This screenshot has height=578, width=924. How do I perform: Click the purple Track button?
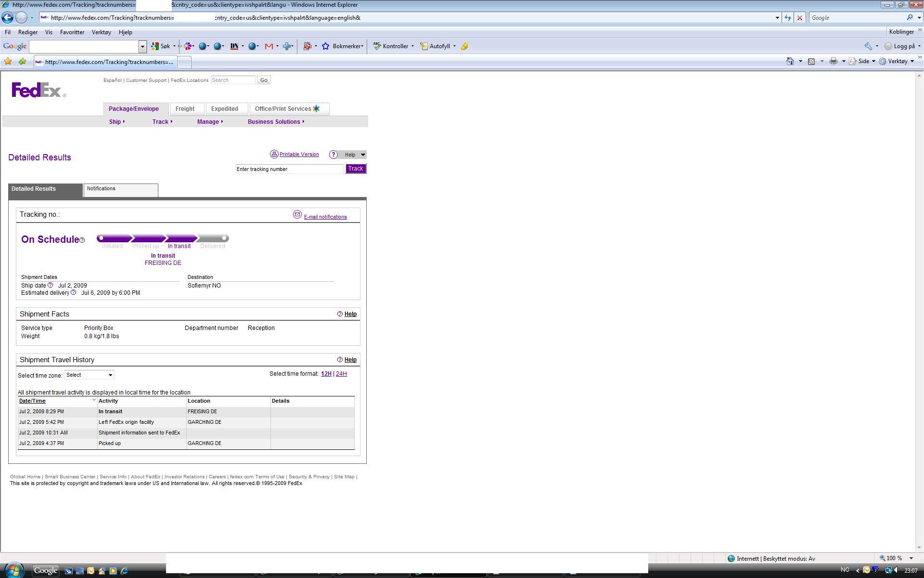[x=356, y=169]
